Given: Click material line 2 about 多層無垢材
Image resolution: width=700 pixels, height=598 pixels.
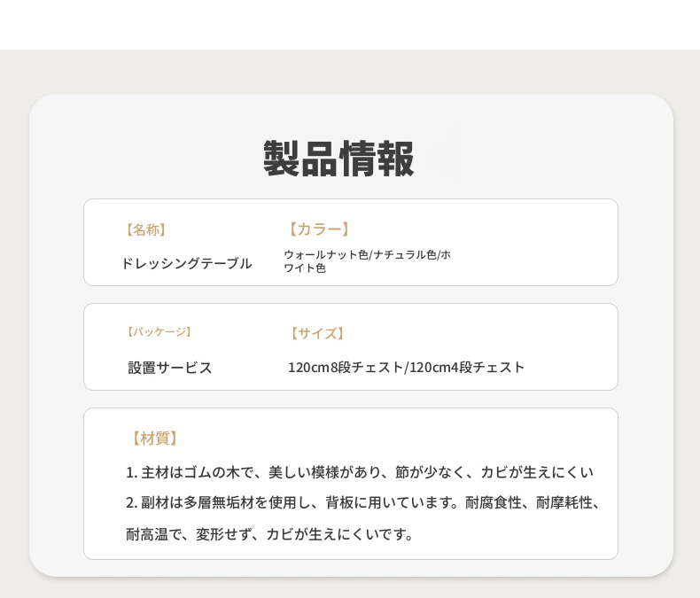Looking at the screenshot, I should click(x=362, y=503).
